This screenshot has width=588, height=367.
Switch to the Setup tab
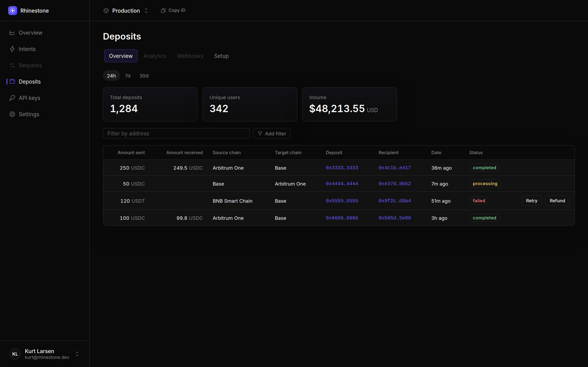pos(221,56)
